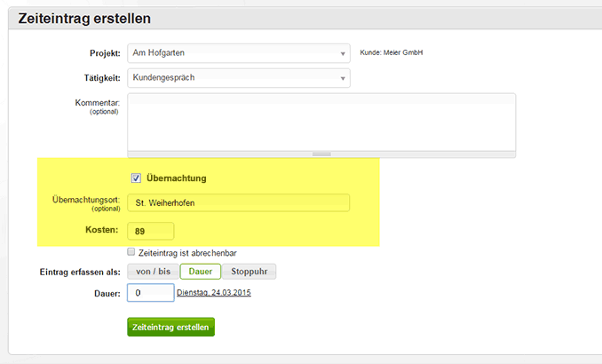Click the Zeiteintrag erstellen page heading
This screenshot has height=364, width=602.
click(x=84, y=19)
